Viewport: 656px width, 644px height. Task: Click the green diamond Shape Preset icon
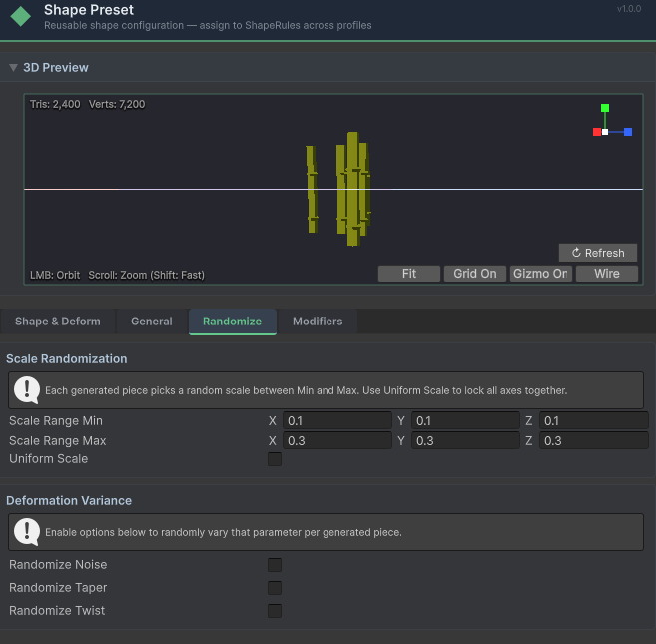(x=20, y=18)
